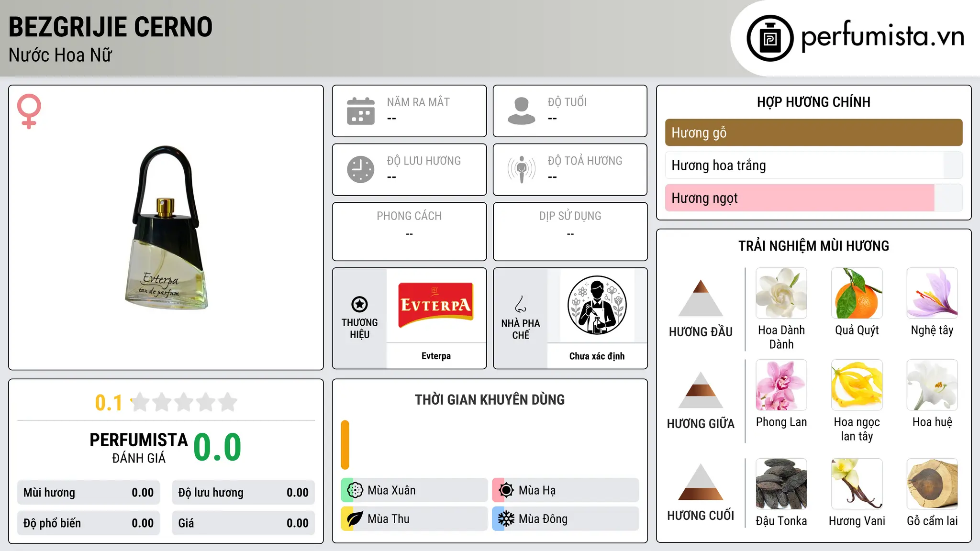
Task: Select the Gỗ cẩm lai note image
Action: pos(932,484)
